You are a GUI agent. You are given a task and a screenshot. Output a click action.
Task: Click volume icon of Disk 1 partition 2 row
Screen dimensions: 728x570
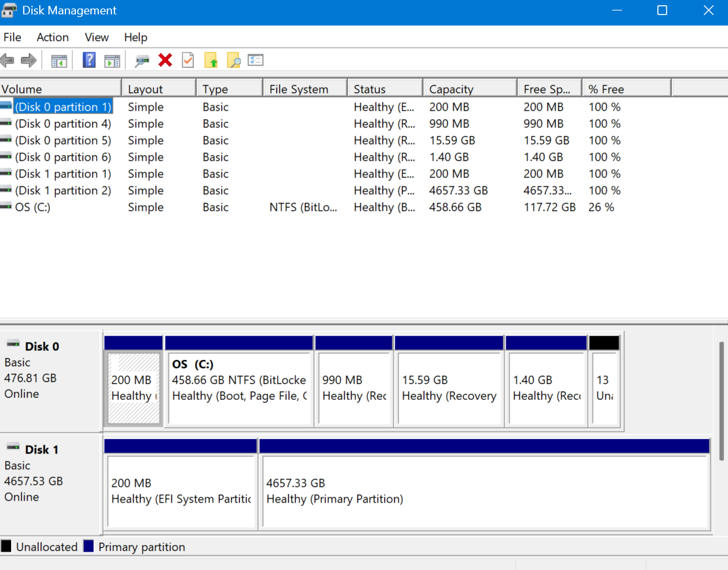click(6, 190)
